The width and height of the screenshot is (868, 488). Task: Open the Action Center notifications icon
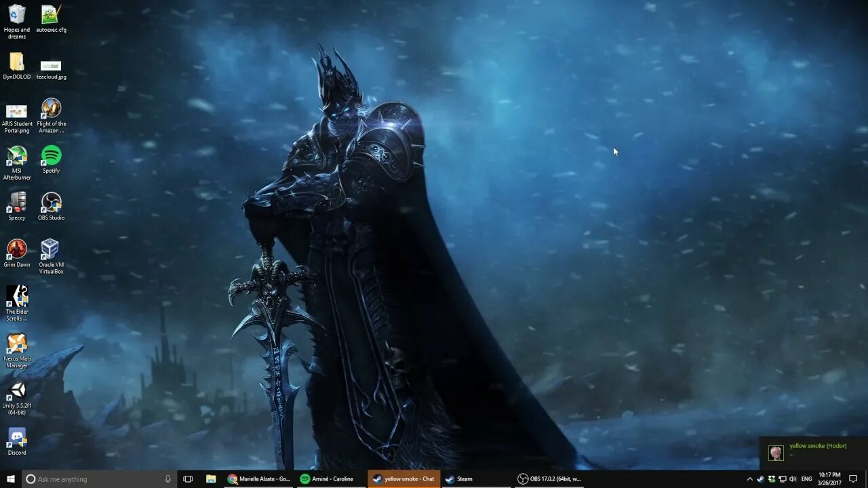click(853, 479)
